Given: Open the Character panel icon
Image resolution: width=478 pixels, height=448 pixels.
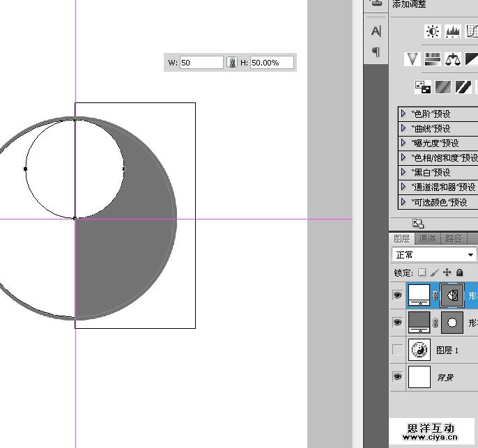Looking at the screenshot, I should pyautogui.click(x=376, y=31).
